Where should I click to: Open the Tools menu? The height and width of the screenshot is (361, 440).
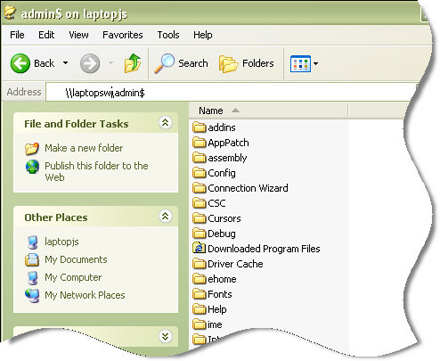168,35
